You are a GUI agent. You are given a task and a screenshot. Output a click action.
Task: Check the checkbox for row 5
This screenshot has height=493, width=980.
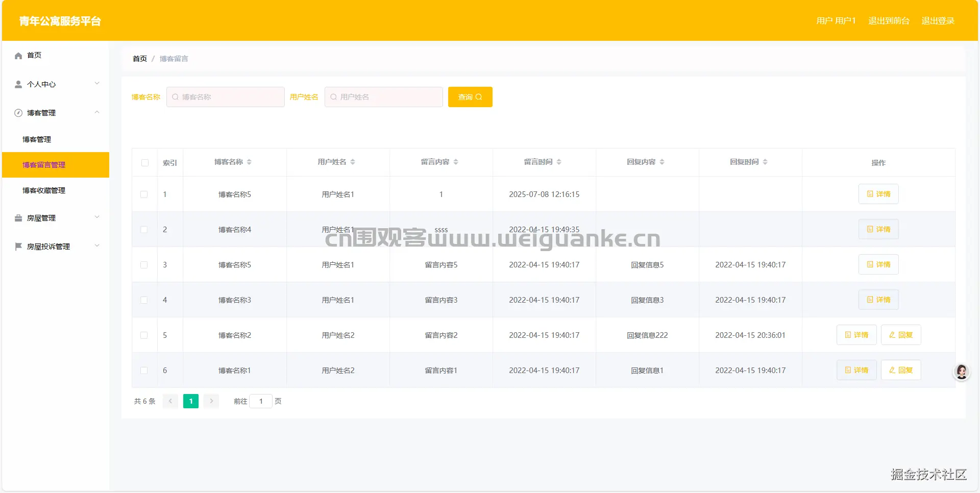click(x=144, y=335)
